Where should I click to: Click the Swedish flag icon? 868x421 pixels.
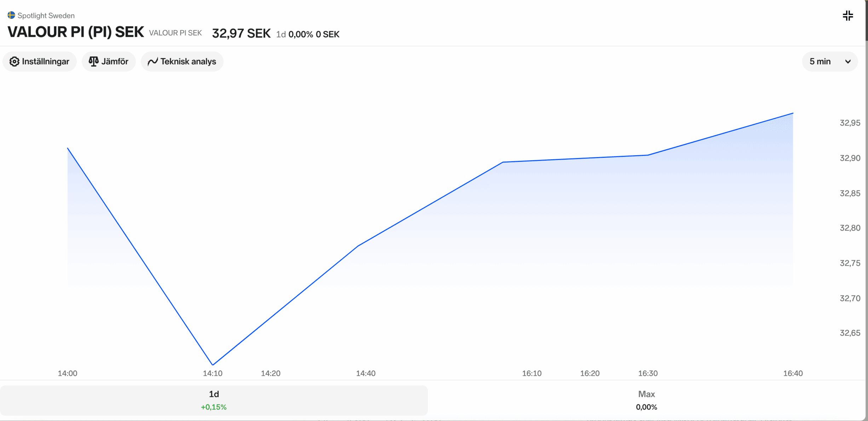11,15
